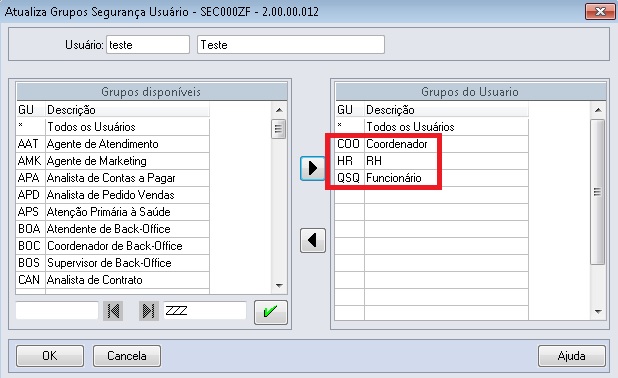Screen dimensions: 618x378
Task: Click the OK button
Action: (50, 356)
